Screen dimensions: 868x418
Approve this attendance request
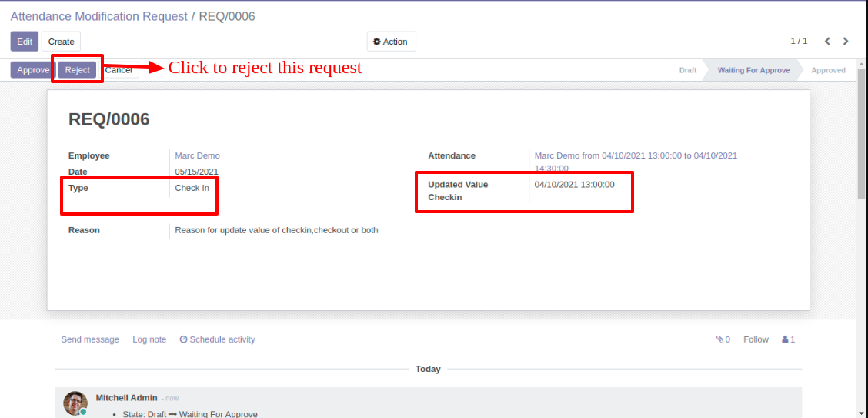point(33,70)
